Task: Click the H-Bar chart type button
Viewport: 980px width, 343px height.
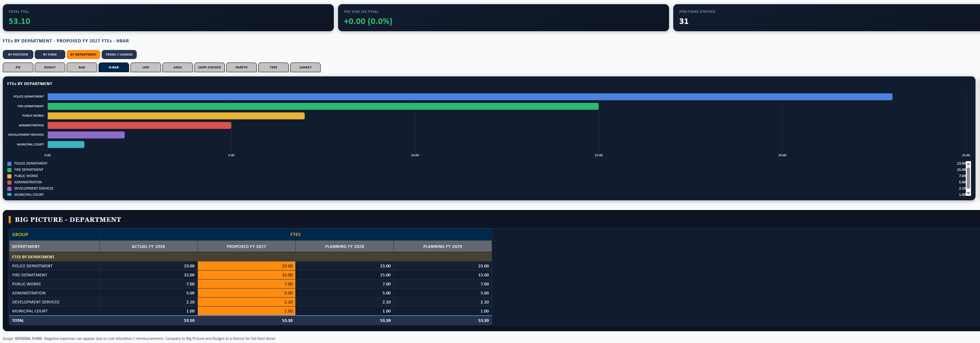Action: 114,68
